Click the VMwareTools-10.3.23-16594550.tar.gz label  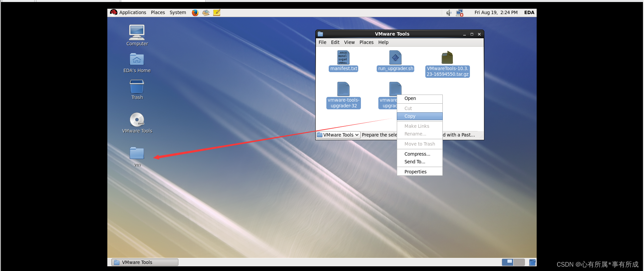click(447, 71)
